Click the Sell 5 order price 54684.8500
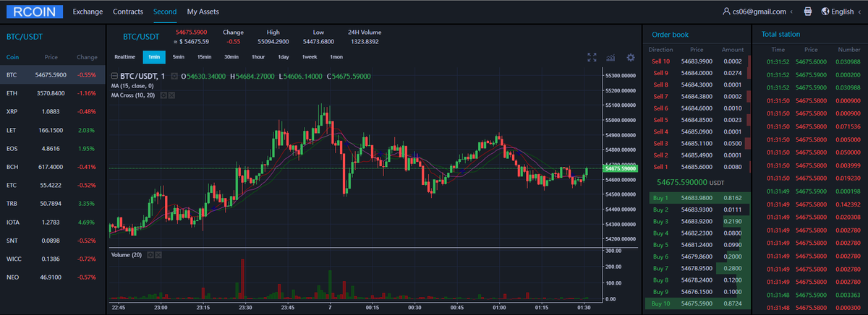This screenshot has height=315, width=868. 697,120
